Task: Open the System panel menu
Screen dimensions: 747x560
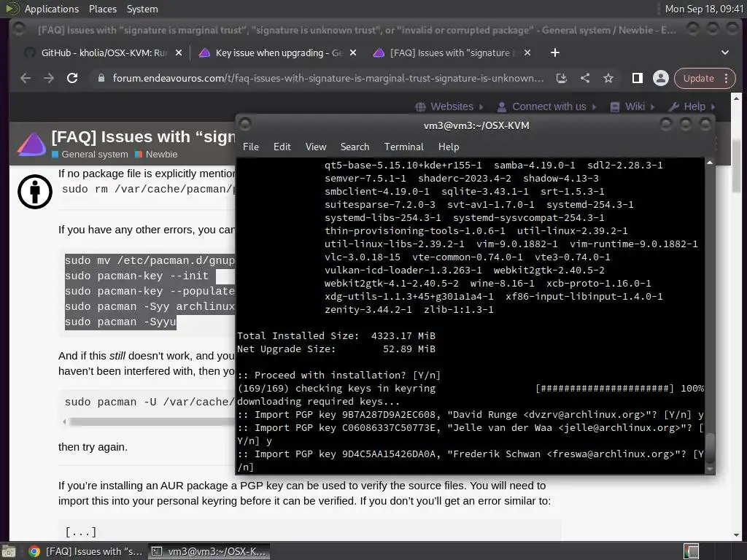Action: tap(142, 9)
